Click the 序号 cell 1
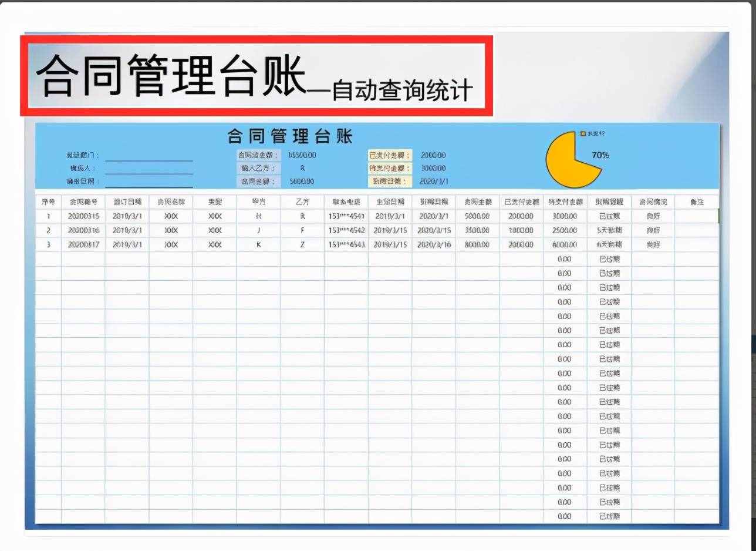The image size is (756, 551). click(48, 216)
